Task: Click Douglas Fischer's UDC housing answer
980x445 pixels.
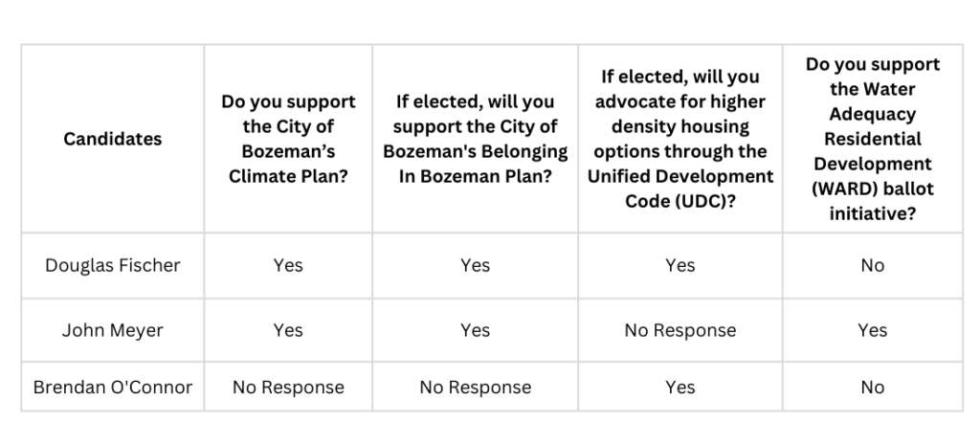Action: tap(679, 265)
